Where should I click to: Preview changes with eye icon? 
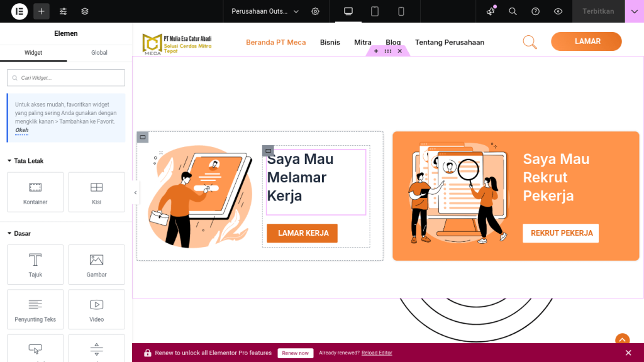pyautogui.click(x=558, y=11)
